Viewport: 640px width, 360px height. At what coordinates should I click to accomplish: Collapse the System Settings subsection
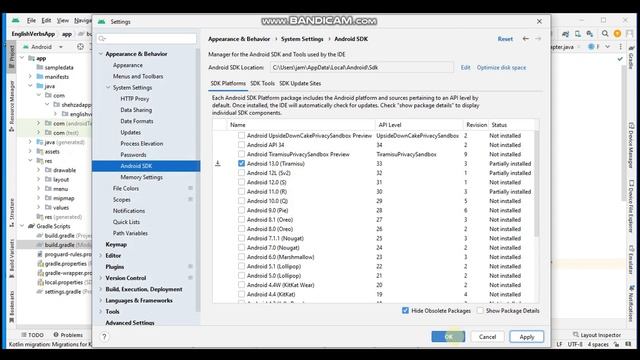pyautogui.click(x=108, y=87)
